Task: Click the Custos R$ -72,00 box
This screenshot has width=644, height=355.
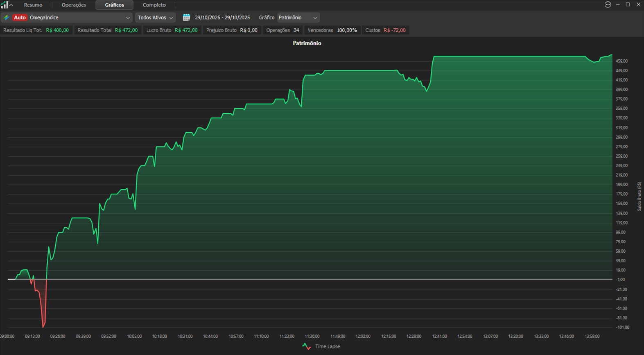Action: 385,30
